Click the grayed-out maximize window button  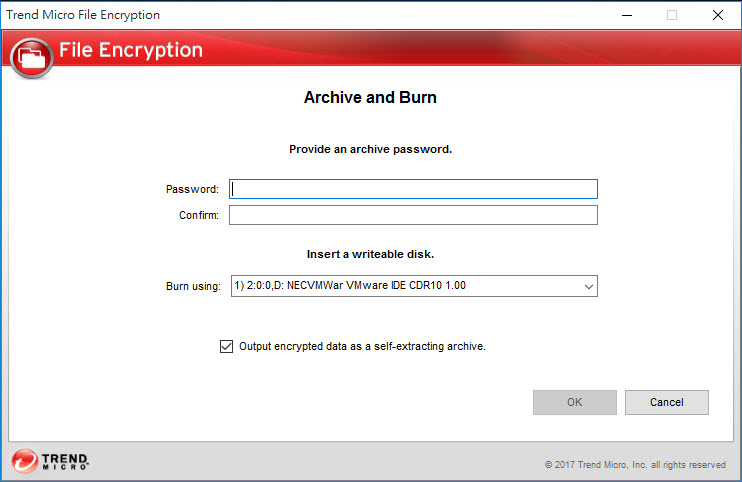coord(672,15)
